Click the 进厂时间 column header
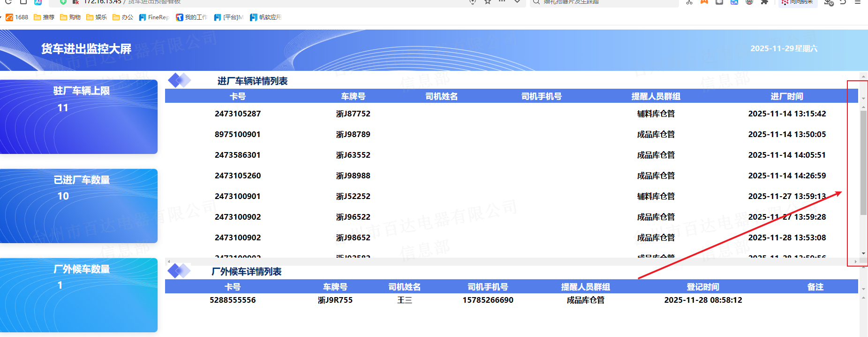This screenshot has height=337, width=868. (787, 96)
